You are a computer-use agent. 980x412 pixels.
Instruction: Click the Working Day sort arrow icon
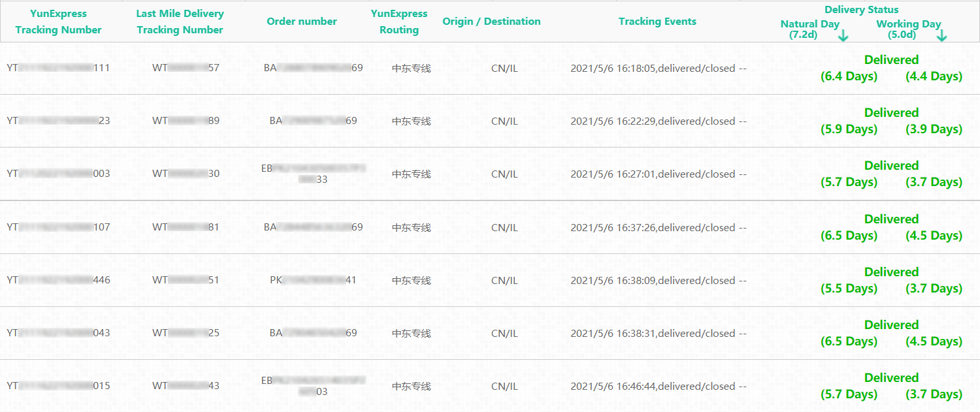tap(941, 35)
